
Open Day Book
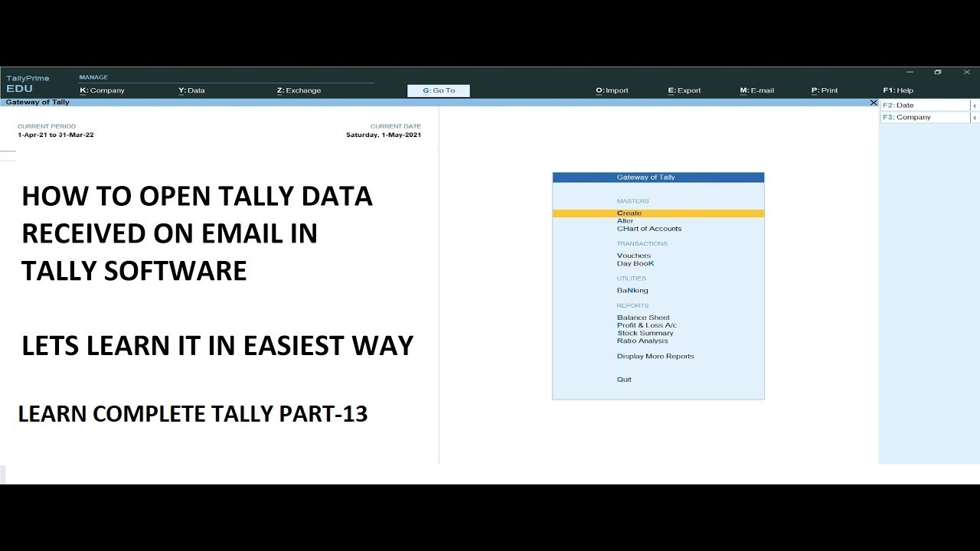pyautogui.click(x=635, y=263)
